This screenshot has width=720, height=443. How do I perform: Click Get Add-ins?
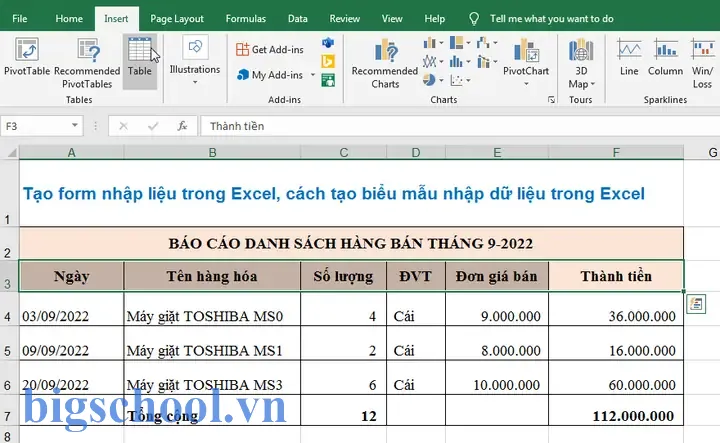[x=270, y=49]
